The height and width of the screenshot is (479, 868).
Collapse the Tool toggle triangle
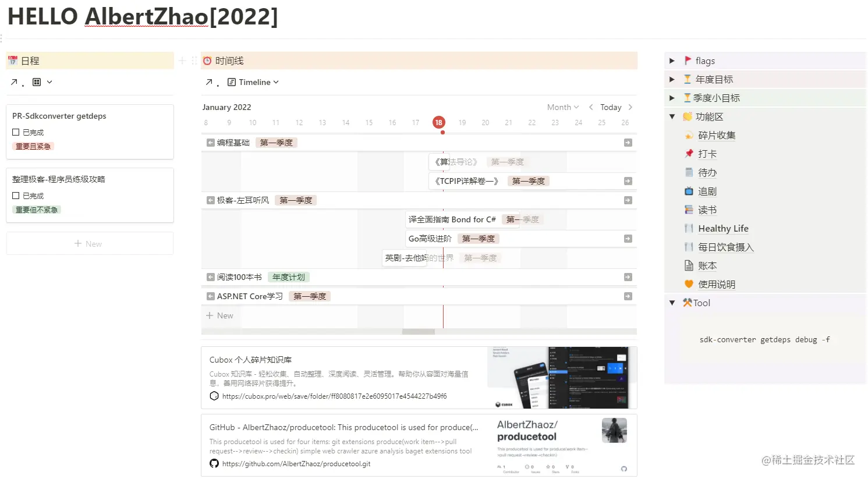coord(672,303)
